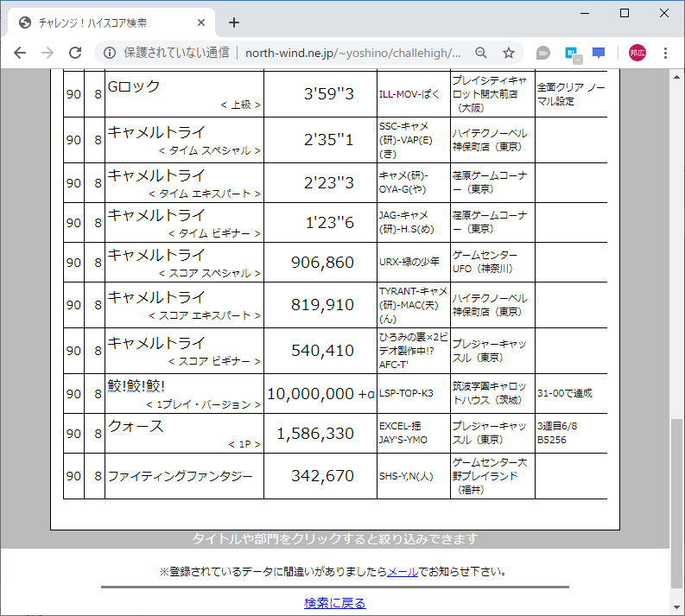Click ＜ タイム エキスパート ＞ category
The height and width of the screenshot is (616, 685).
pyautogui.click(x=205, y=194)
